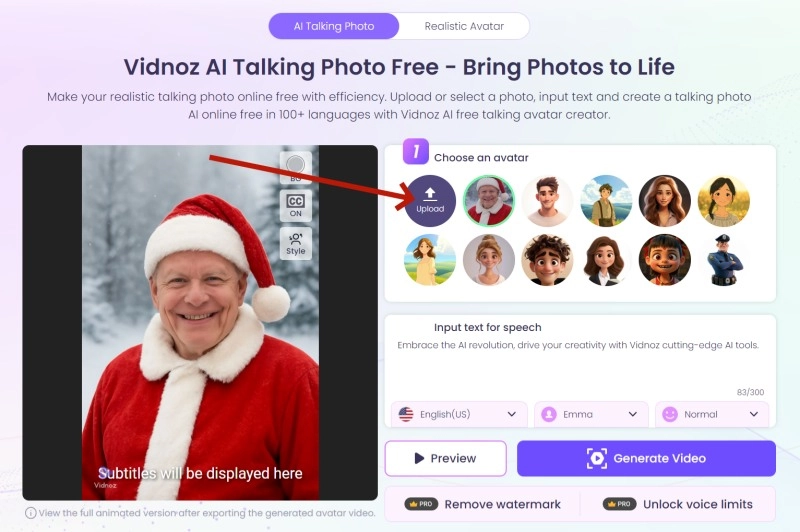This screenshot has height=532, width=800.
Task: Select the long brown-haired woman avatar
Action: pos(665,200)
